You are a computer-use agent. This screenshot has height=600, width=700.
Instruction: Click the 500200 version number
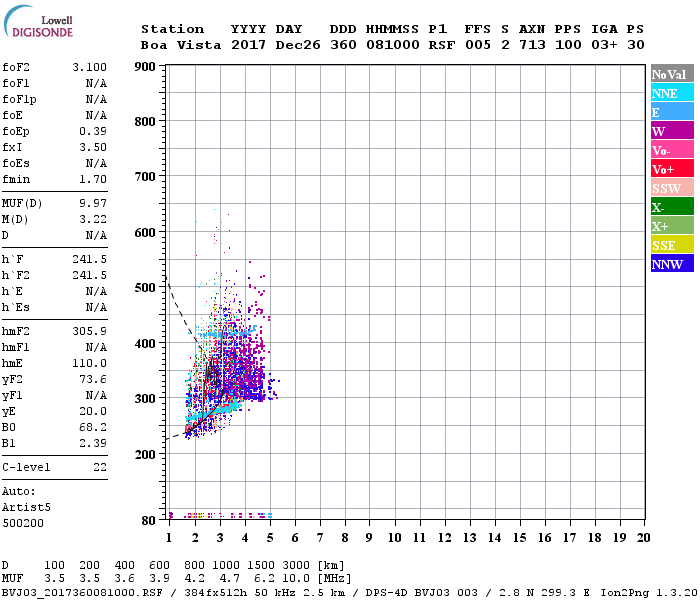(23, 523)
